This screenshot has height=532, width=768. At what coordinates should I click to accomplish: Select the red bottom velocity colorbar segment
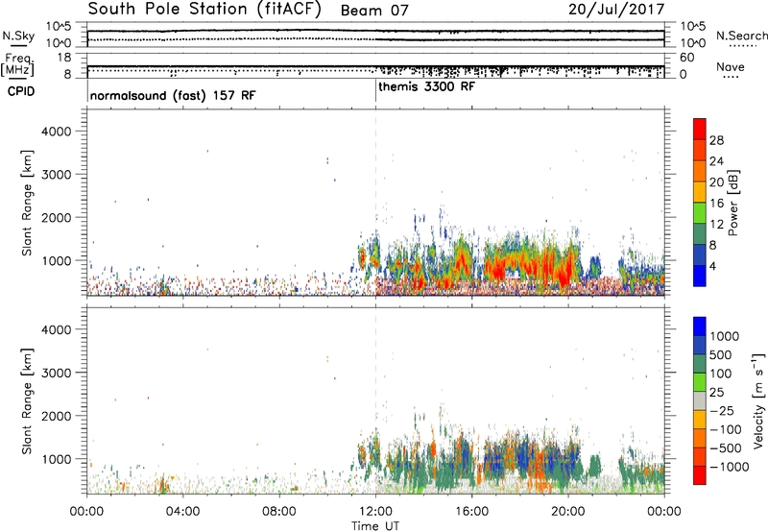pyautogui.click(x=700, y=475)
